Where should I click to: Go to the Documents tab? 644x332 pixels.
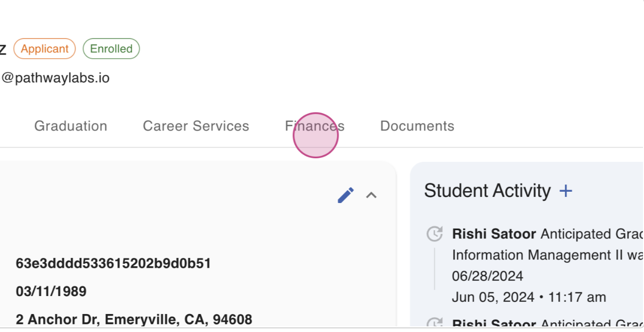coord(417,126)
